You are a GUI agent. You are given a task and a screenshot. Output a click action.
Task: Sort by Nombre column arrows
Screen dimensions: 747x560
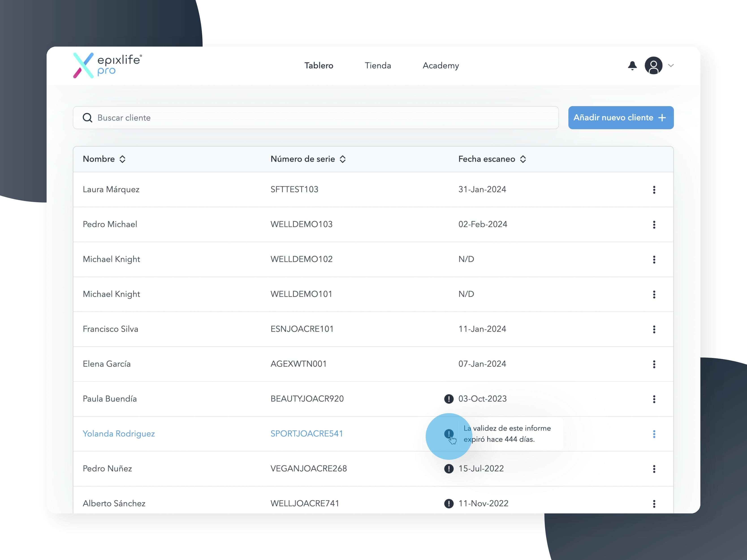point(123,159)
